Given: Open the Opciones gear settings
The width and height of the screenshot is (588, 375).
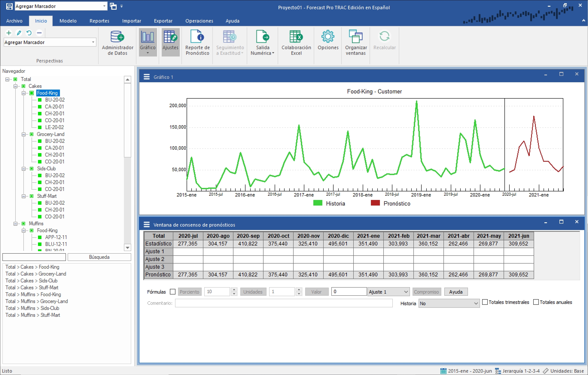Looking at the screenshot, I should click(x=328, y=40).
